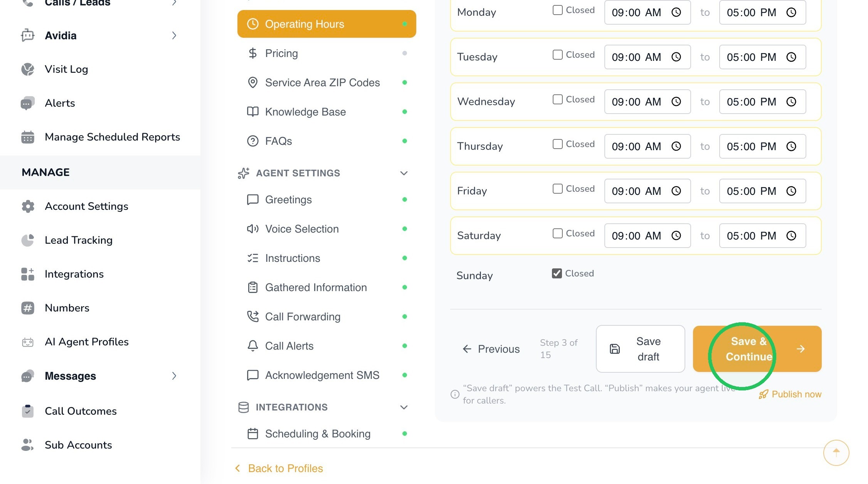Click the Save draft button
868x484 pixels.
[x=640, y=349]
